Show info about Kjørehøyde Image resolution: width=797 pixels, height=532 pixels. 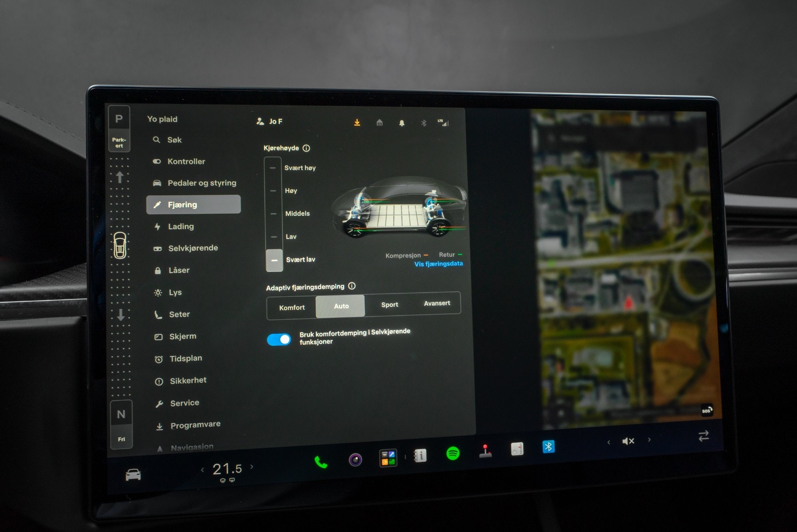(306, 148)
